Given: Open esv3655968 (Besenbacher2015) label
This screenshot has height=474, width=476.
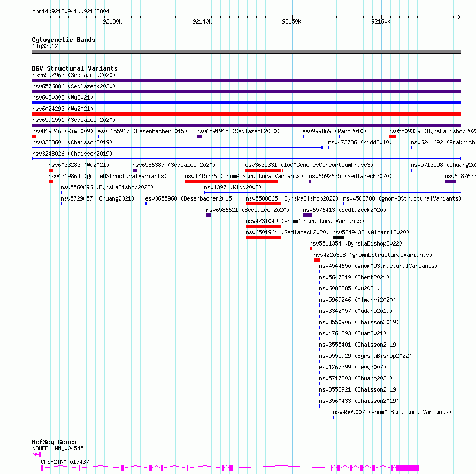Looking at the screenshot, I should point(190,198).
